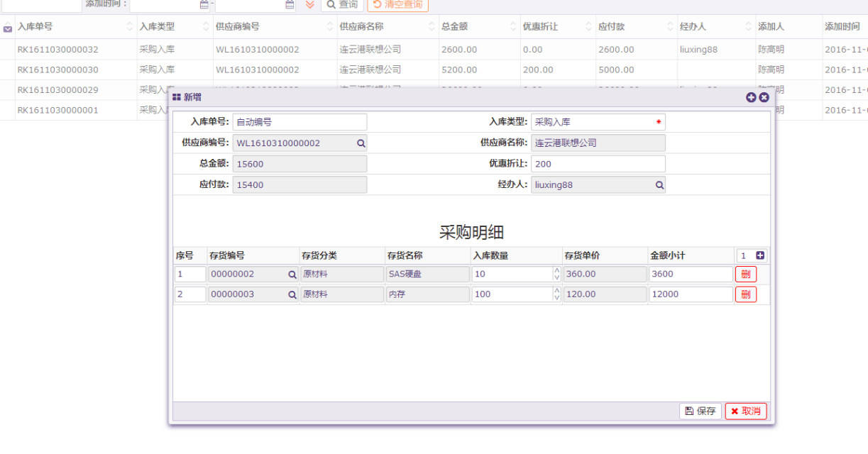Image resolution: width=868 pixels, height=454 pixels.
Task: Remove the 内存 row using 删
Action: pyautogui.click(x=745, y=295)
